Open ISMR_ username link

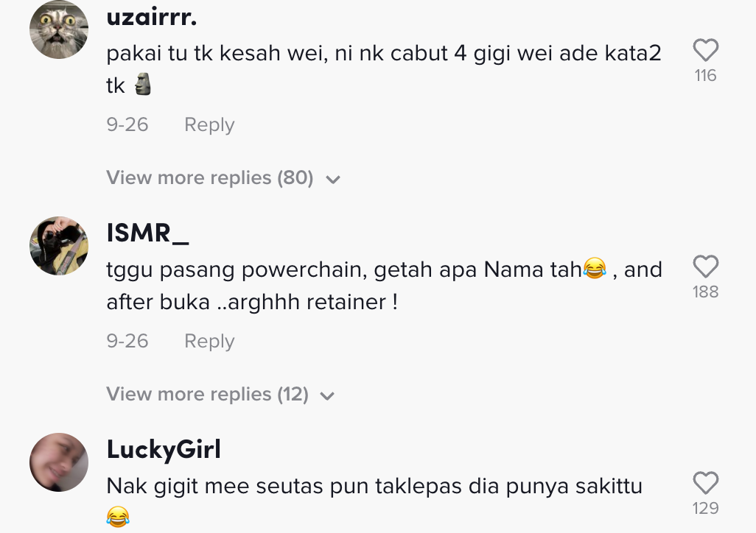point(147,233)
